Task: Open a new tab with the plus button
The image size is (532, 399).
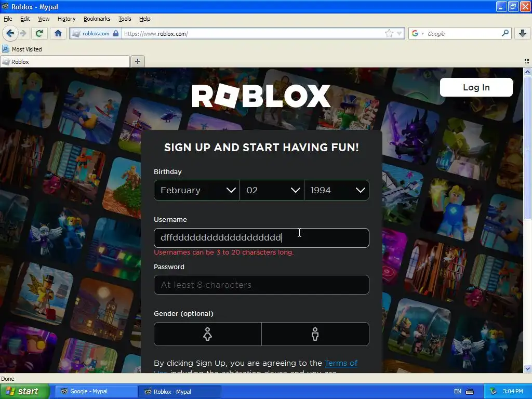Action: [137, 61]
